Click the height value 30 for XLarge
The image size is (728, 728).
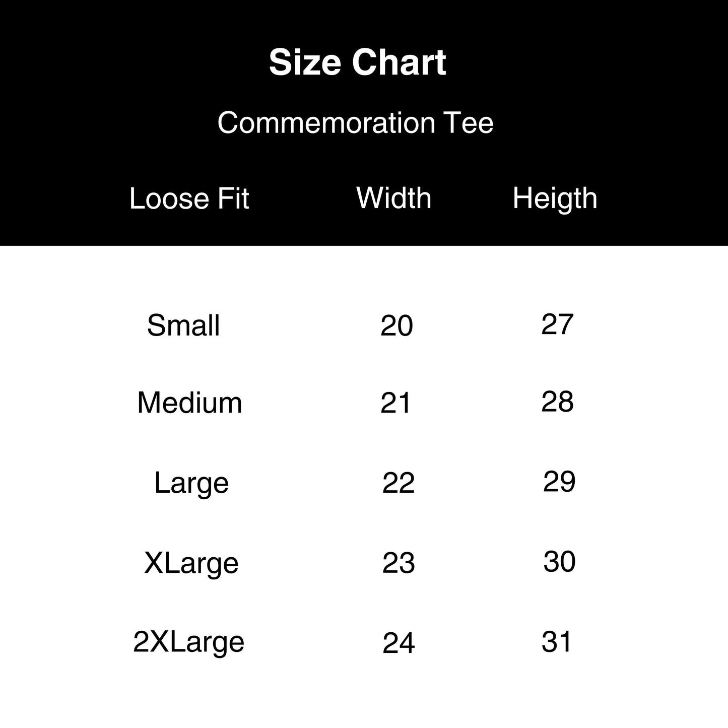tap(559, 561)
